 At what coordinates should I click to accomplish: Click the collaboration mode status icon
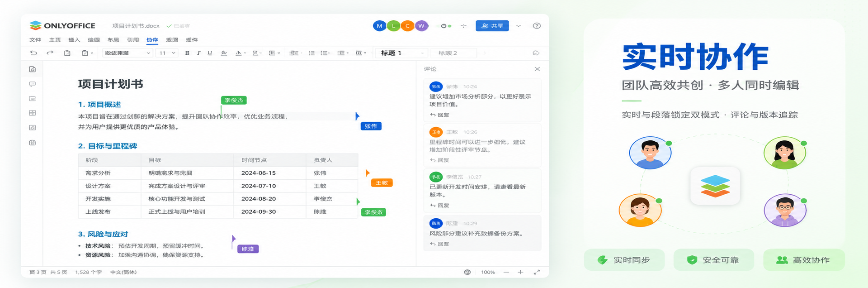click(x=446, y=26)
